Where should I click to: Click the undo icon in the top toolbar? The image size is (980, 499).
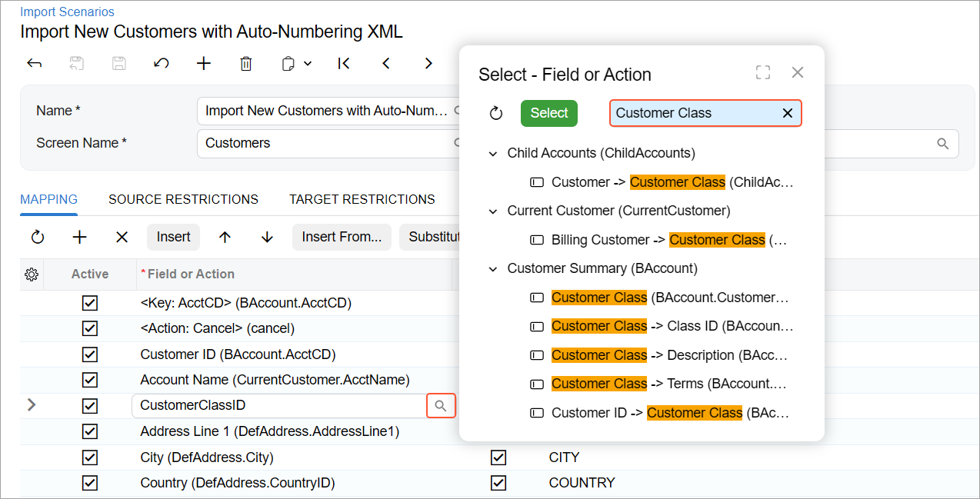(162, 64)
